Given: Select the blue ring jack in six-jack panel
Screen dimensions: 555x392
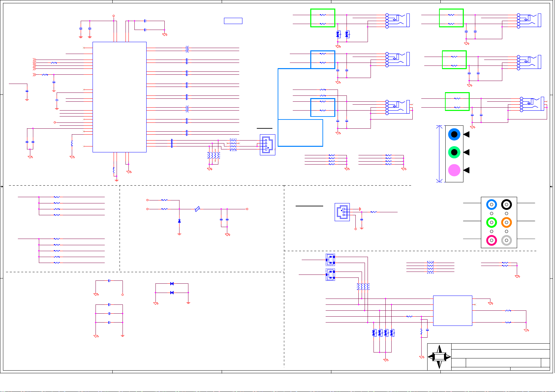Looking at the screenshot, I should click(491, 204).
